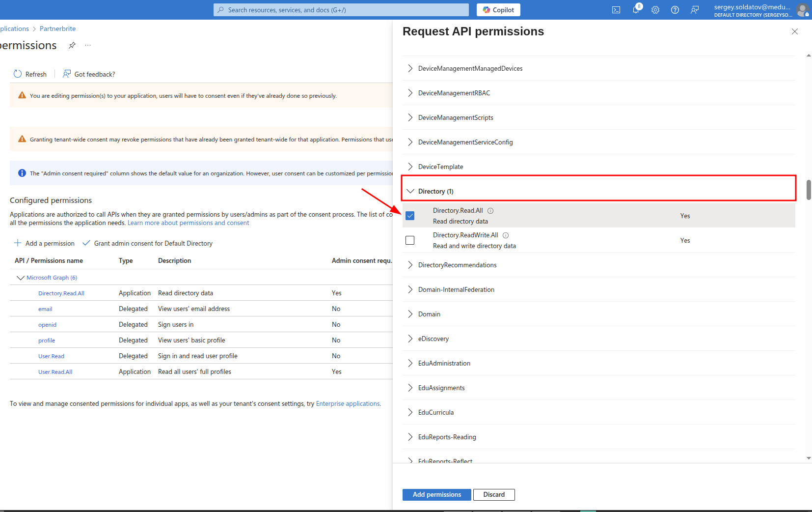Screen dimensions: 812x512
Task: Click 'Read all users' full profiles' cell
Action: pyautogui.click(x=194, y=372)
